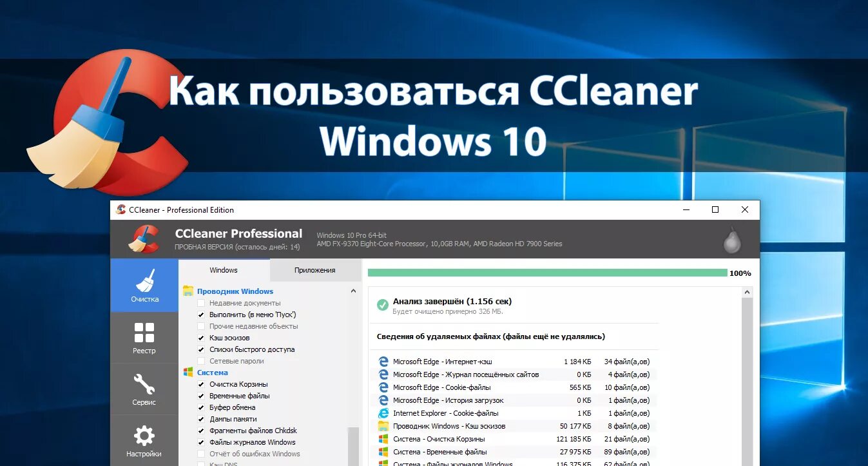Image resolution: width=868 pixels, height=466 pixels.
Task: Click the Internet Explorer icon in results
Action: (x=383, y=413)
